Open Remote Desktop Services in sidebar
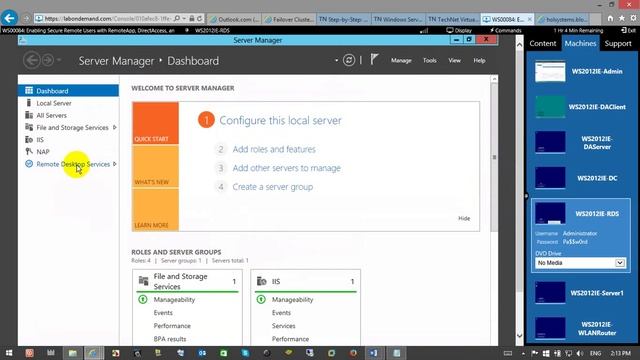 click(x=73, y=164)
